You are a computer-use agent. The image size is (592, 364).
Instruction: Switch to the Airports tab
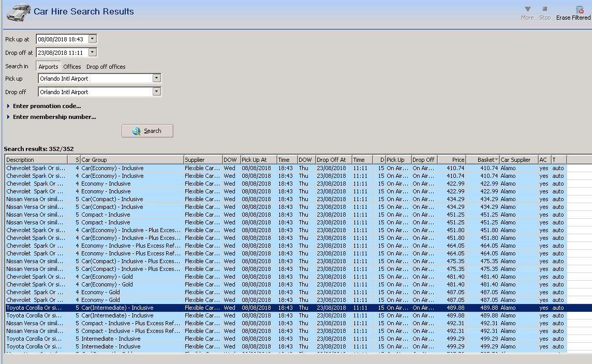point(48,66)
